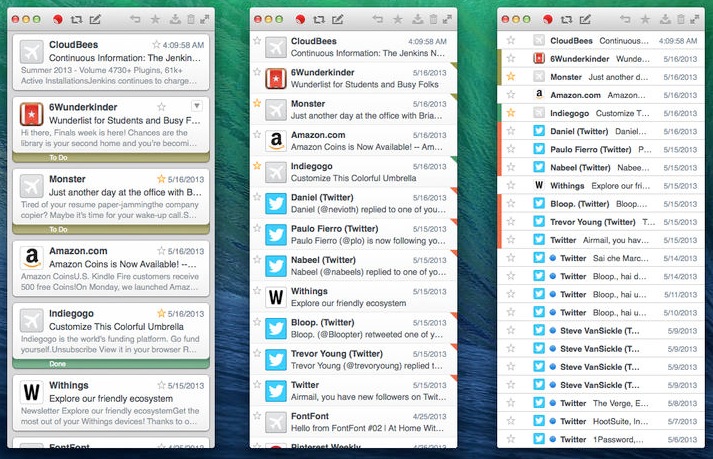
Task: Compose a new message in the left window
Action: 95,19
